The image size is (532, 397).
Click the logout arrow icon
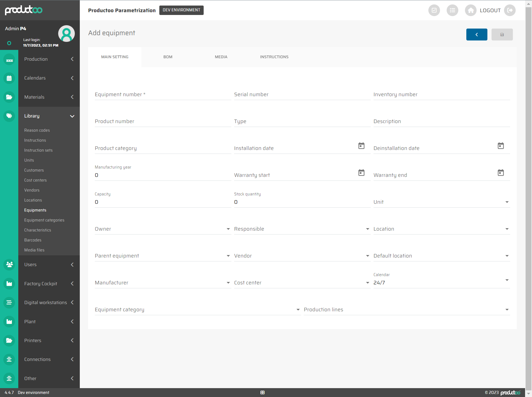pyautogui.click(x=510, y=11)
